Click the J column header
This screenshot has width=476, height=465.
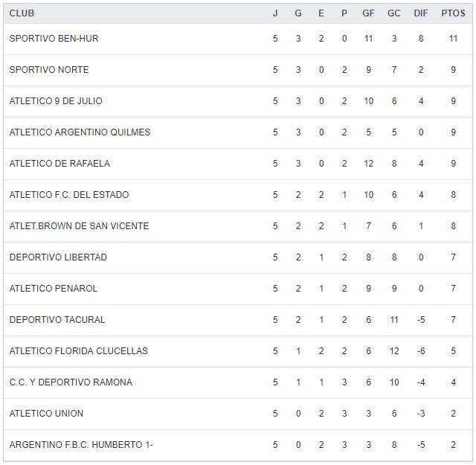(x=275, y=13)
